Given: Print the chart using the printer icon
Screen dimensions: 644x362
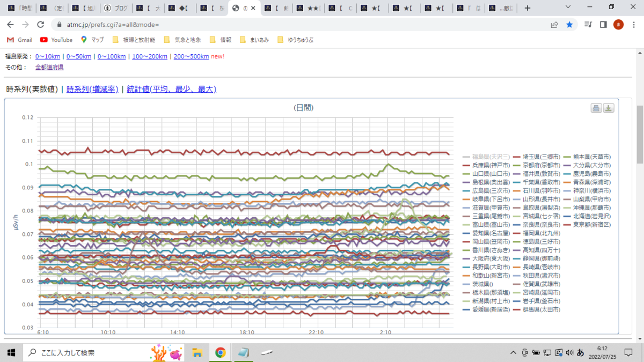Looking at the screenshot, I should pyautogui.click(x=596, y=108).
